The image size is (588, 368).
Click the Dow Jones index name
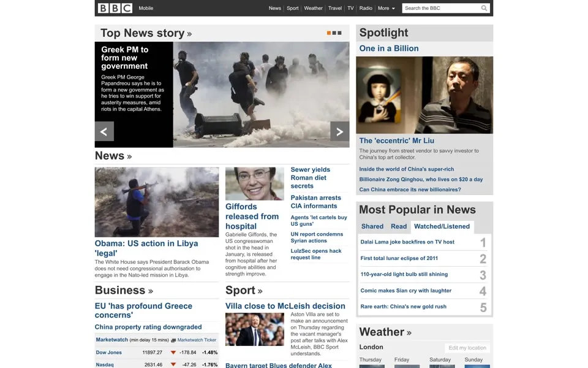(x=109, y=353)
